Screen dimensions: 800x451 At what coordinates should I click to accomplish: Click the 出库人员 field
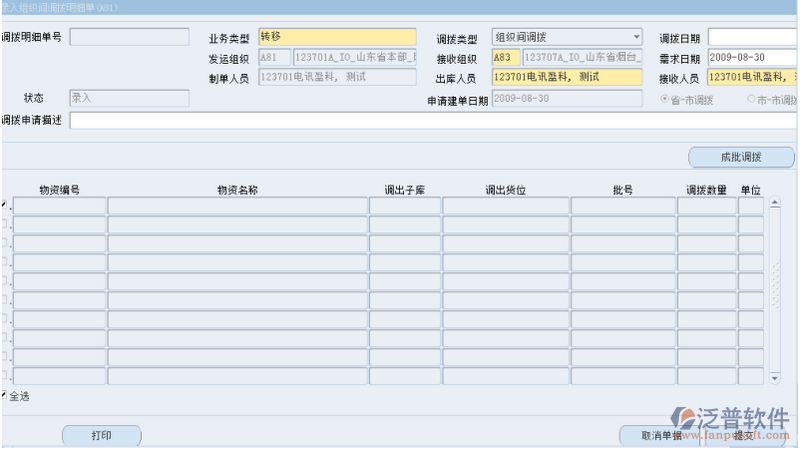pyautogui.click(x=566, y=77)
